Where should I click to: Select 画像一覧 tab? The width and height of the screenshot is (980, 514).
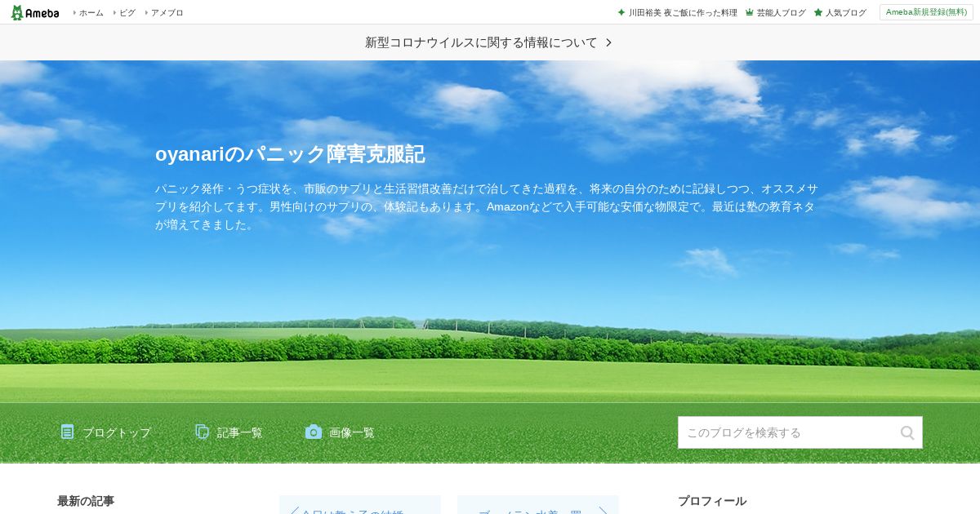click(352, 432)
